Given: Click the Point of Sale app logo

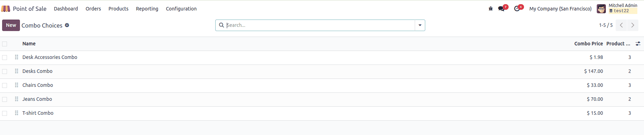Looking at the screenshot, I should [6, 9].
